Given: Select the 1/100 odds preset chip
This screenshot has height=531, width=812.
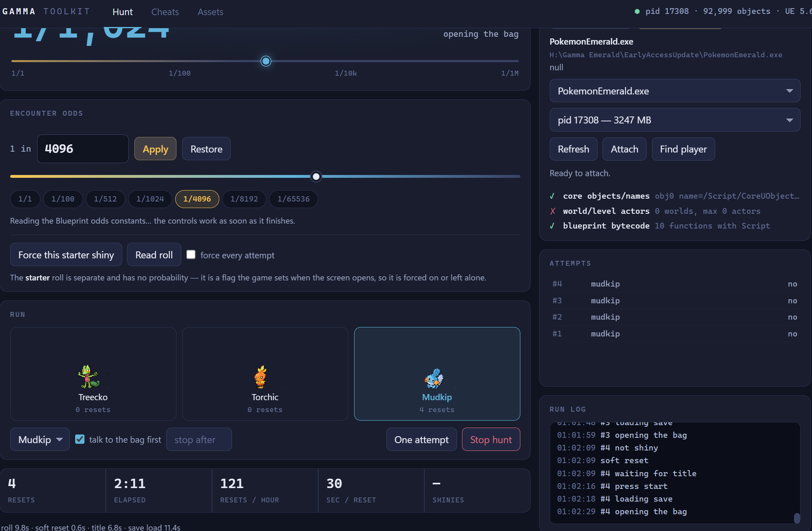Looking at the screenshot, I should (63, 199).
